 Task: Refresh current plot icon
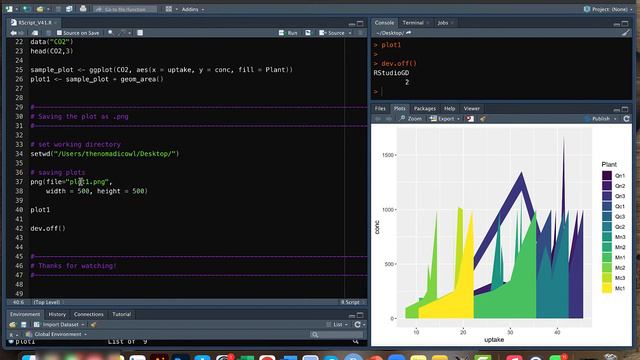point(627,119)
